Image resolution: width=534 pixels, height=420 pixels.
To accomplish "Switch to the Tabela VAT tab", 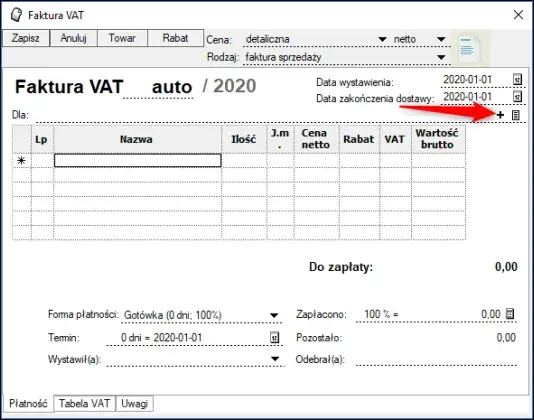I will 84,403.
